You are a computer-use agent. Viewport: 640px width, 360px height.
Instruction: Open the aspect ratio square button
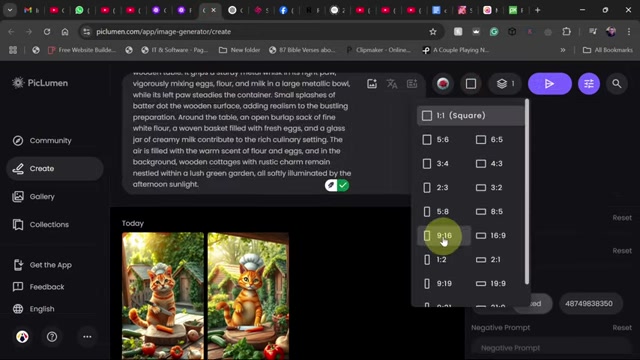click(471, 84)
